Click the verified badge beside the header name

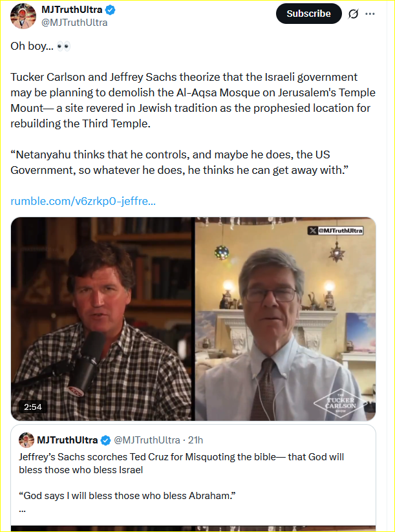click(111, 10)
